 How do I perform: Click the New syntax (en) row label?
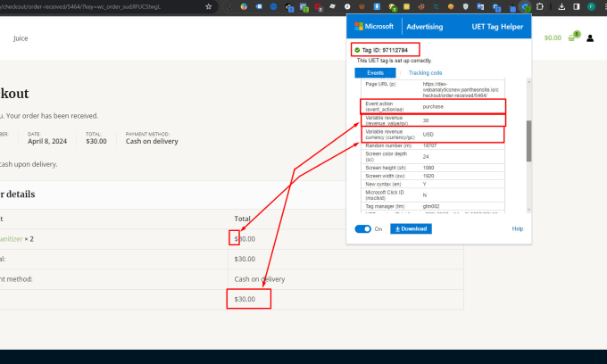pyautogui.click(x=383, y=184)
